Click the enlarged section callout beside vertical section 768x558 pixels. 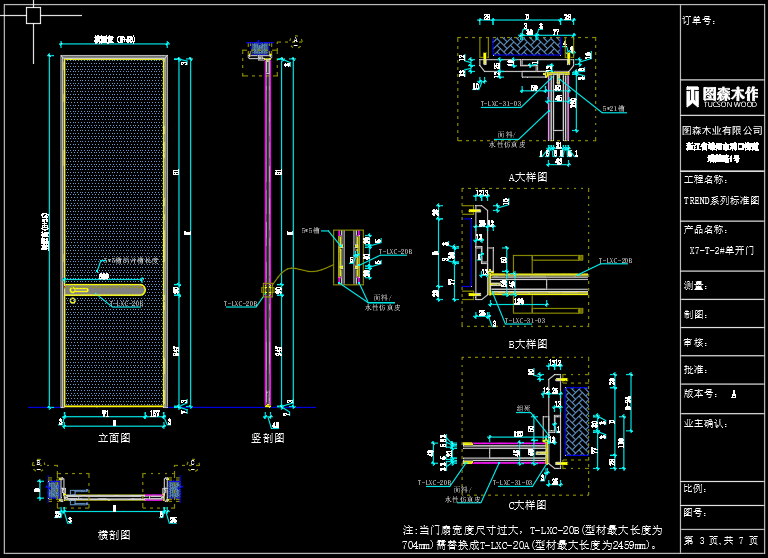pyautogui.click(x=350, y=258)
